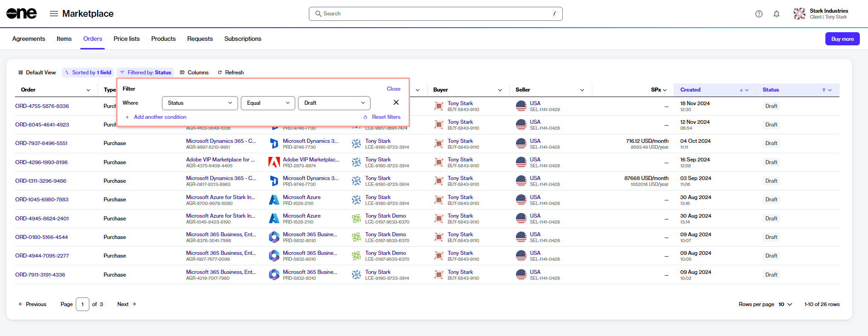Click the SoftwareOne logo
The width and height of the screenshot is (868, 336).
click(21, 14)
